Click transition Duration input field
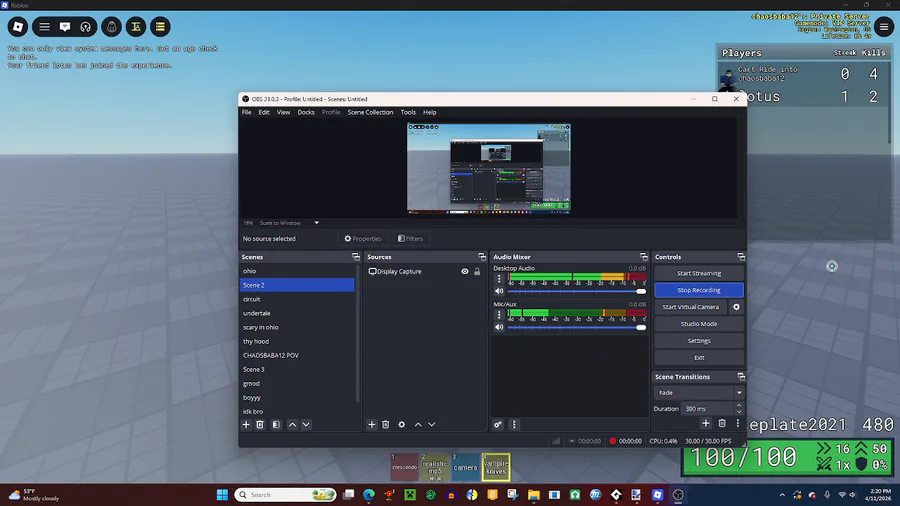900x506 pixels. (x=708, y=408)
